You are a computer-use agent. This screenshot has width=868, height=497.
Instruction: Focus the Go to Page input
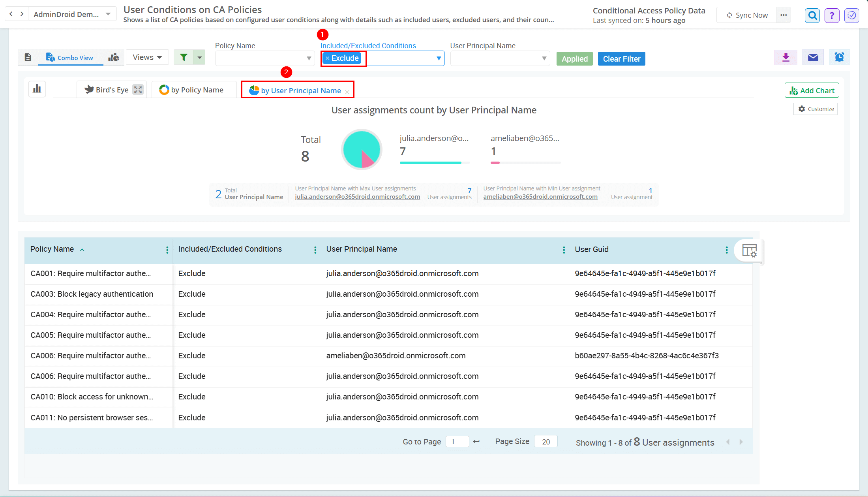(x=457, y=441)
